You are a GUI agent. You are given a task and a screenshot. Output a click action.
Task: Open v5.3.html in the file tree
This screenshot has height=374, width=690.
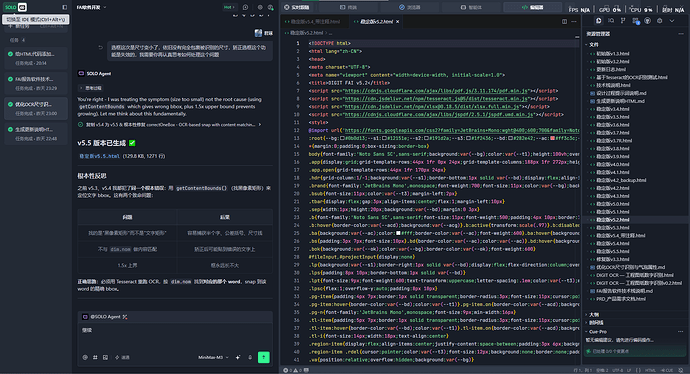coord(613,227)
